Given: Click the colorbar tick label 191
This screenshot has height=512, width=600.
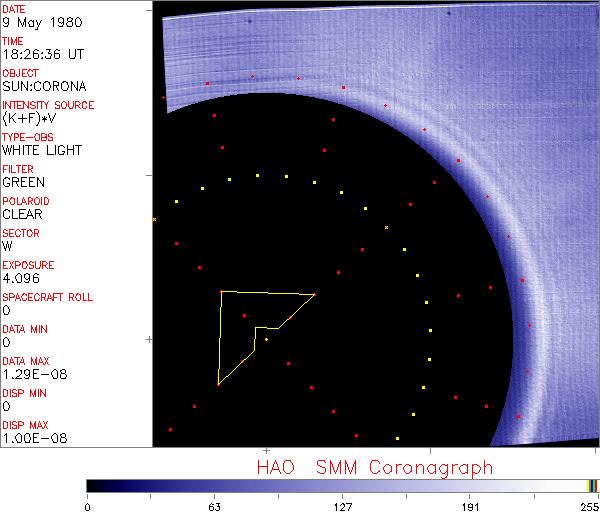Looking at the screenshot, I should pos(469,505).
